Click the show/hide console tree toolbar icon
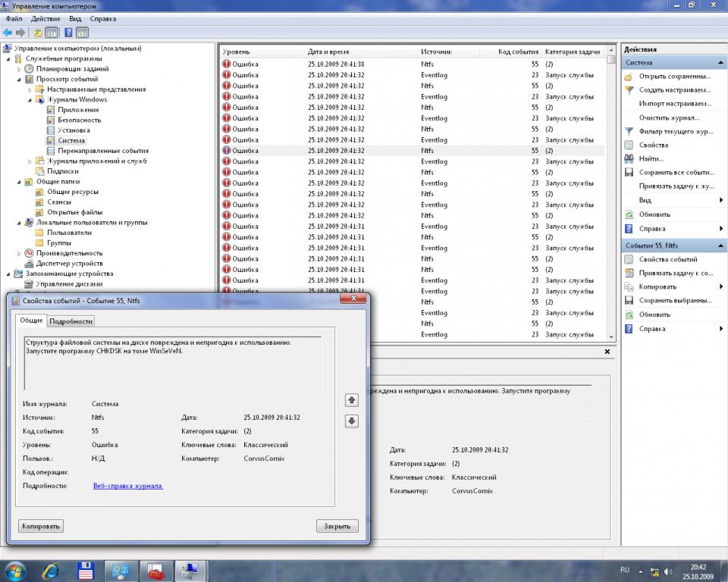Viewport: 728px width, 582px height. 52,33
